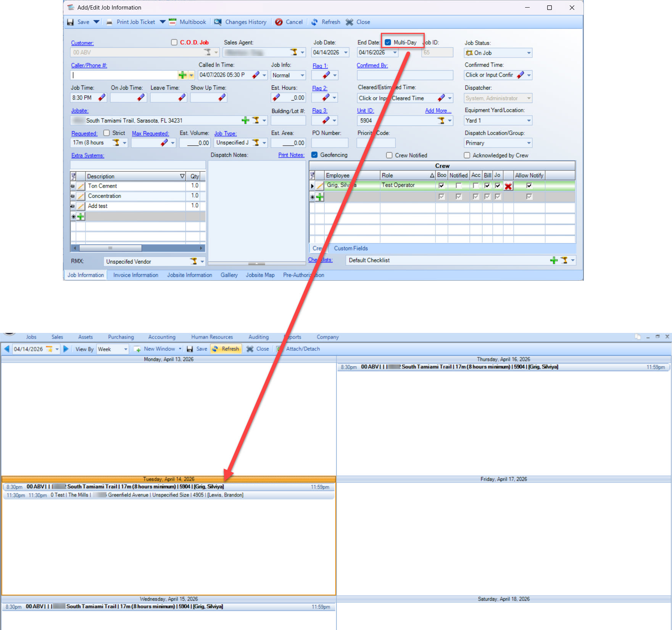Click the green plus to add extra system row
This screenshot has height=630, width=672.
81,217
